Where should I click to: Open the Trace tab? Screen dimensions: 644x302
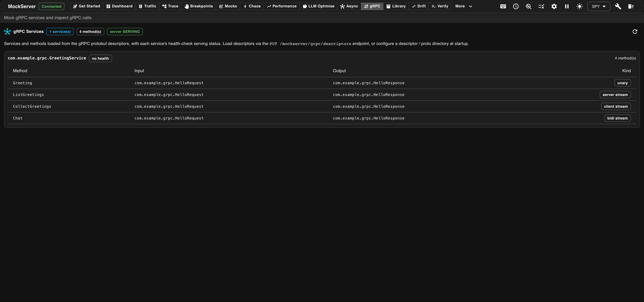[x=170, y=6]
